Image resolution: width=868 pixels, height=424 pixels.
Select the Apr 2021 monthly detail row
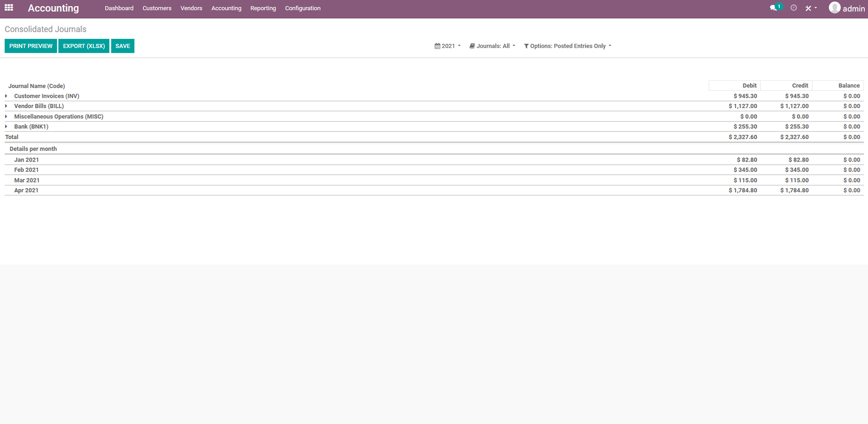(26, 191)
